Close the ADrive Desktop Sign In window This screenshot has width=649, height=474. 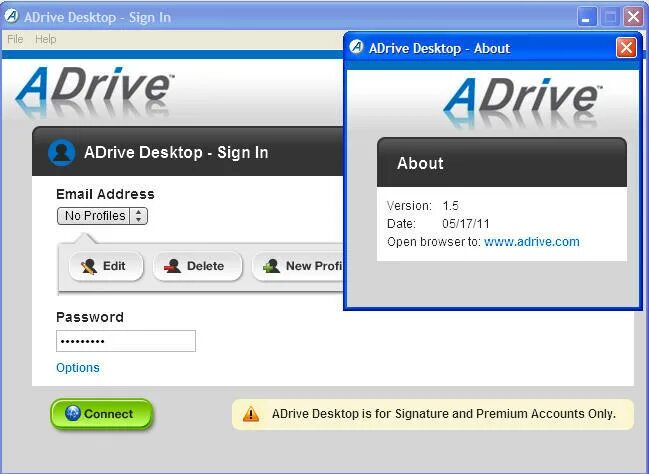point(633,17)
